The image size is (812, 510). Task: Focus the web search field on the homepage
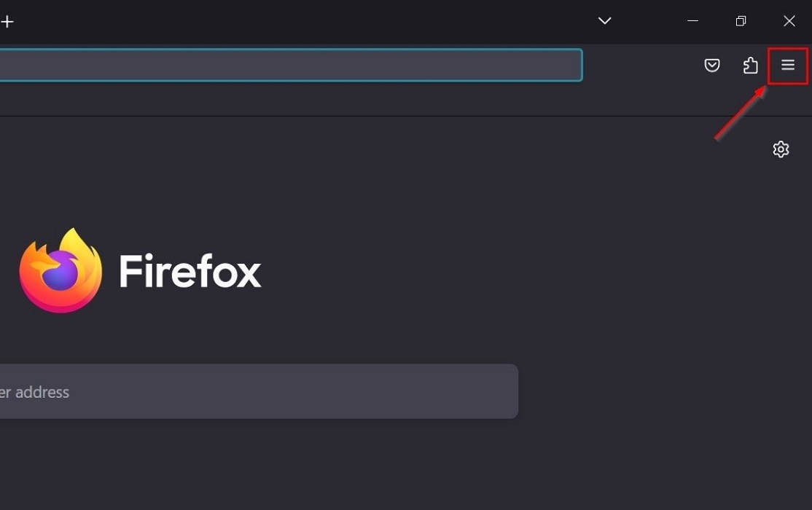pyautogui.click(x=259, y=391)
